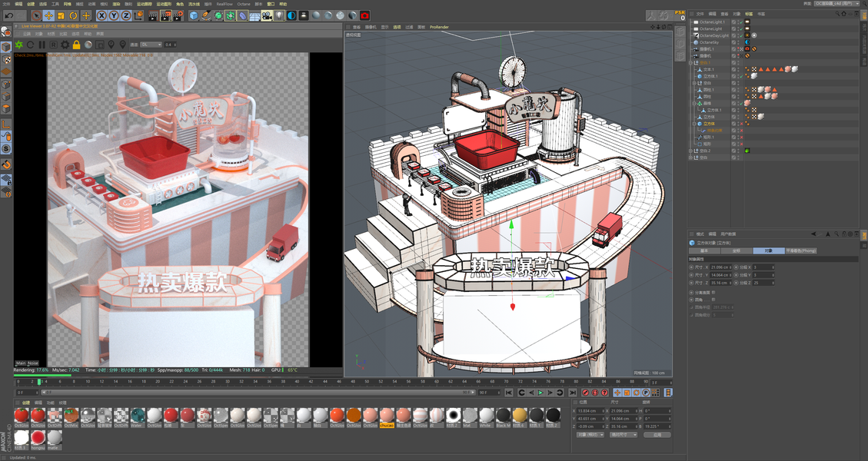Toggle clay mode sphere icon

(x=88, y=45)
